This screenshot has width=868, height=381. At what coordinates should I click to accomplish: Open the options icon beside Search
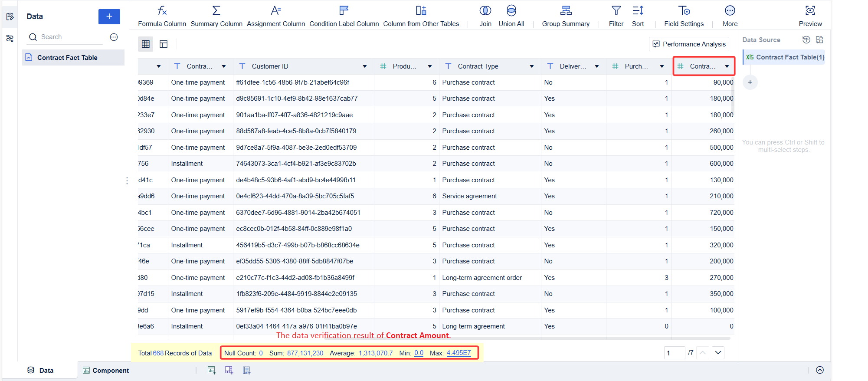point(114,37)
